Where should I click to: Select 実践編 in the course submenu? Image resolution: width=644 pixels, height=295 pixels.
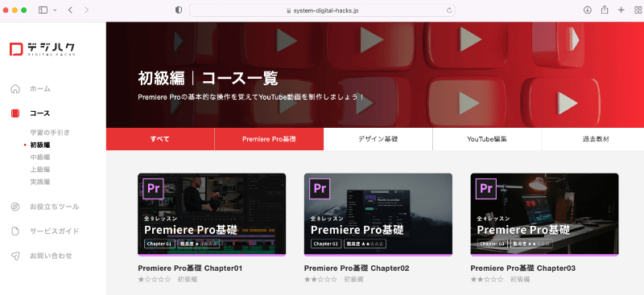40,182
